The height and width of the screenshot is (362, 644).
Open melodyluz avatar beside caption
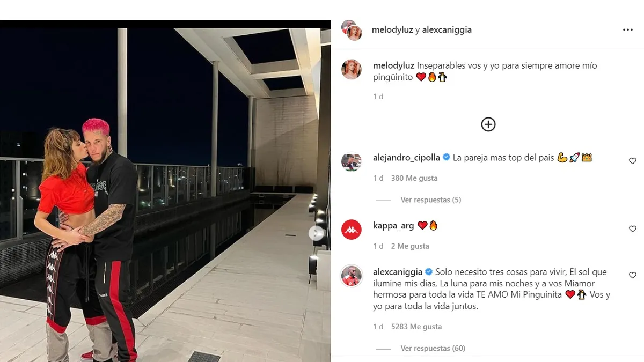(x=352, y=70)
